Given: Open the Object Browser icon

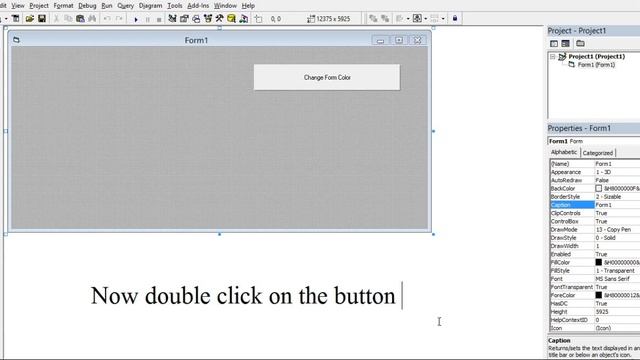Looking at the screenshot, I should pos(208,19).
